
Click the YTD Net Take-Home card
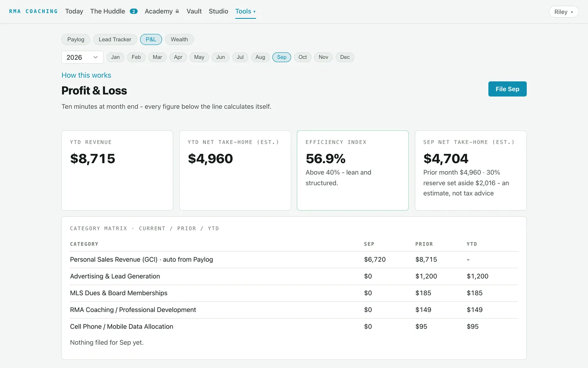pyautogui.click(x=235, y=171)
